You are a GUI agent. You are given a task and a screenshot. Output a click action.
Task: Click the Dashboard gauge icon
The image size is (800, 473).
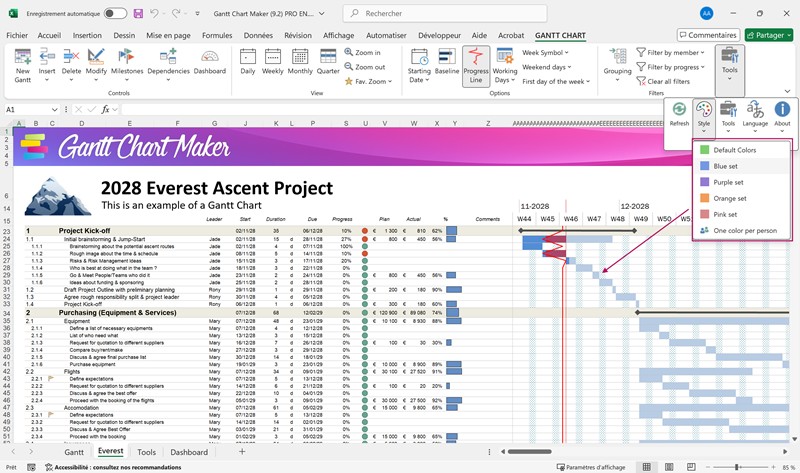point(209,62)
